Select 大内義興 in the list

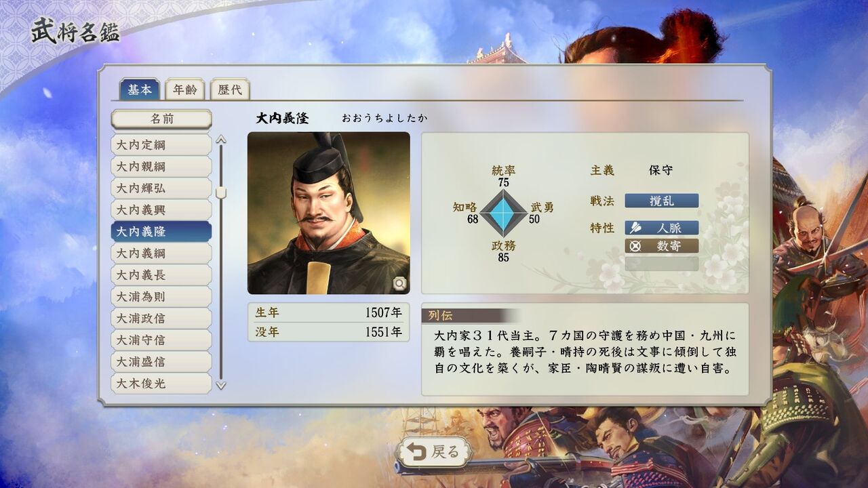(x=161, y=210)
